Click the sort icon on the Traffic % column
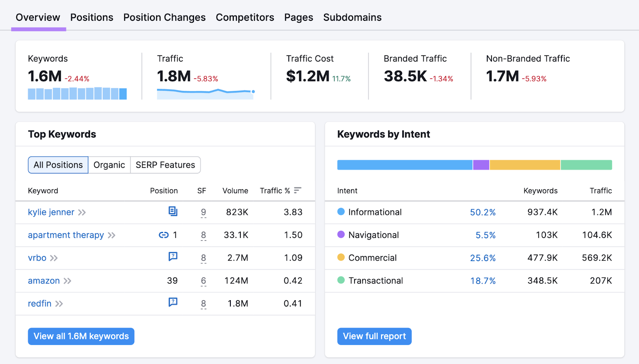 pos(297,190)
